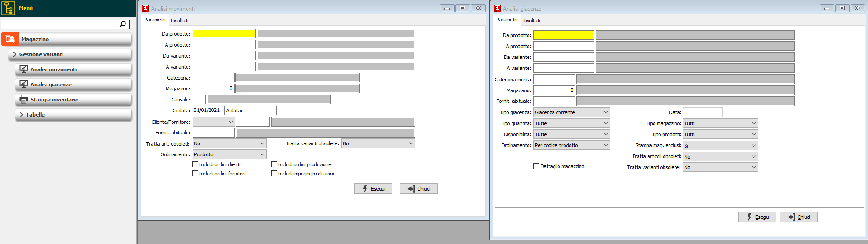The width and height of the screenshot is (868, 244).
Task: Click the Causale input field
Action: tap(199, 99)
